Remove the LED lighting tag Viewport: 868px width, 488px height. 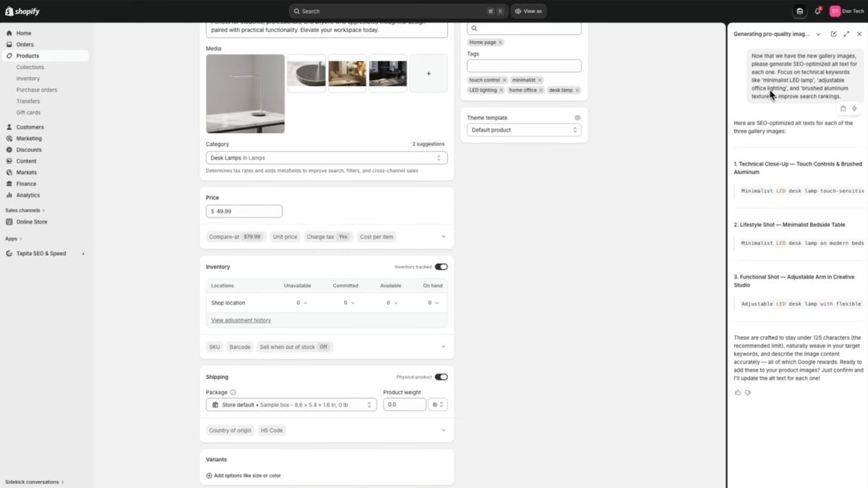coord(501,90)
